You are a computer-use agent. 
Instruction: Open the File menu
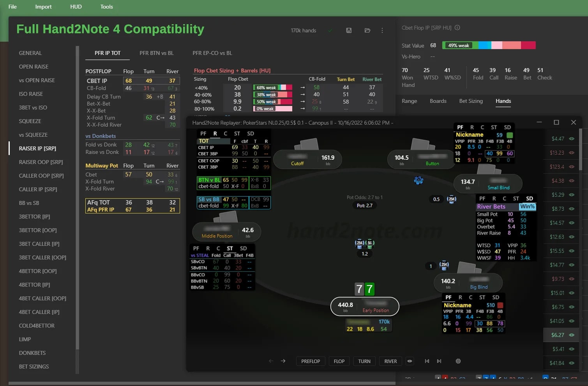click(12, 7)
